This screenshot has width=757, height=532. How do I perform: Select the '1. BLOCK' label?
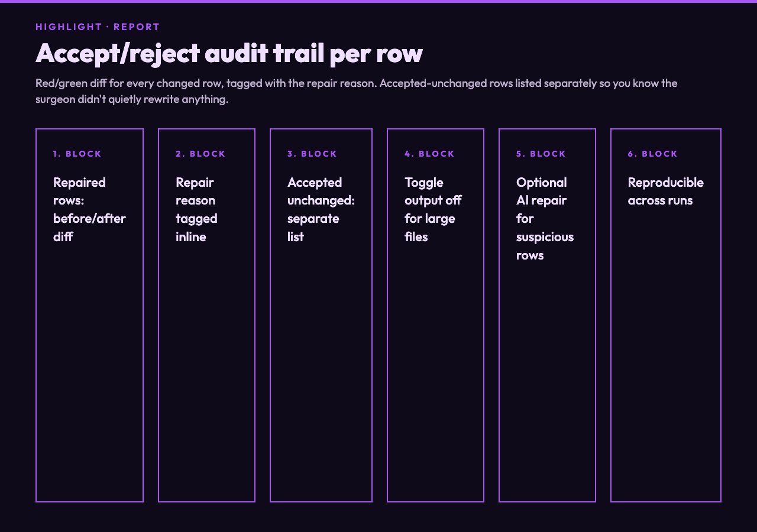coord(77,154)
